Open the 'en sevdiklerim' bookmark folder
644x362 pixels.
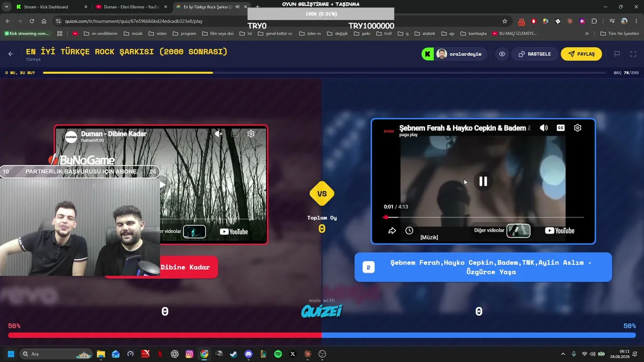coord(101,34)
